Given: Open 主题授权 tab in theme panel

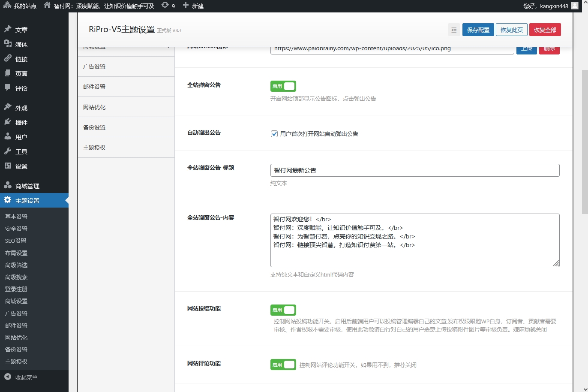Looking at the screenshot, I should (x=126, y=148).
